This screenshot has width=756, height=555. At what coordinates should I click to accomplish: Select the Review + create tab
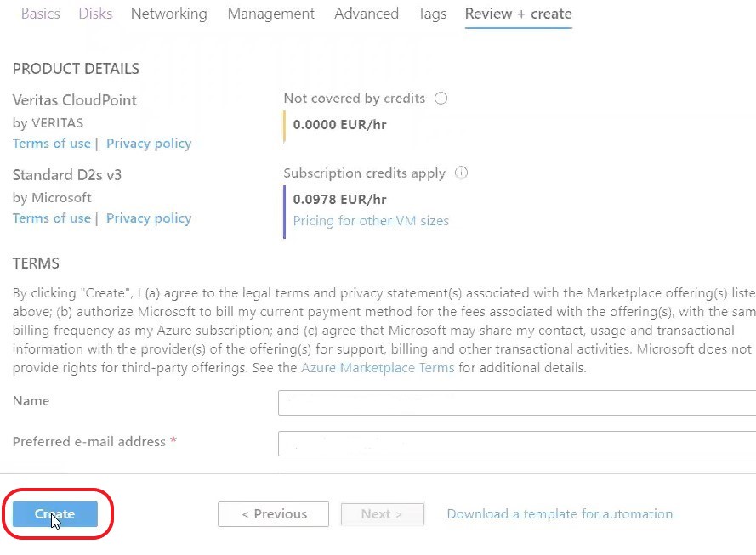point(518,14)
